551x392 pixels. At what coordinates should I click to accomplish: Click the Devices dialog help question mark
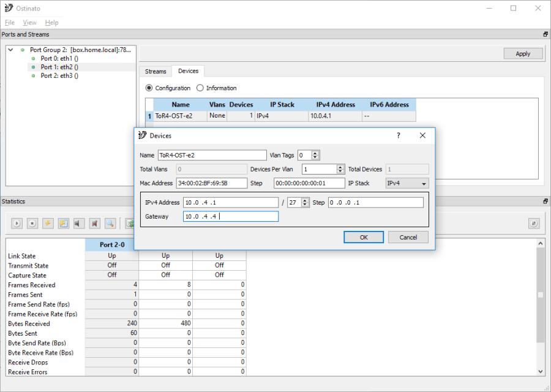pyautogui.click(x=398, y=135)
